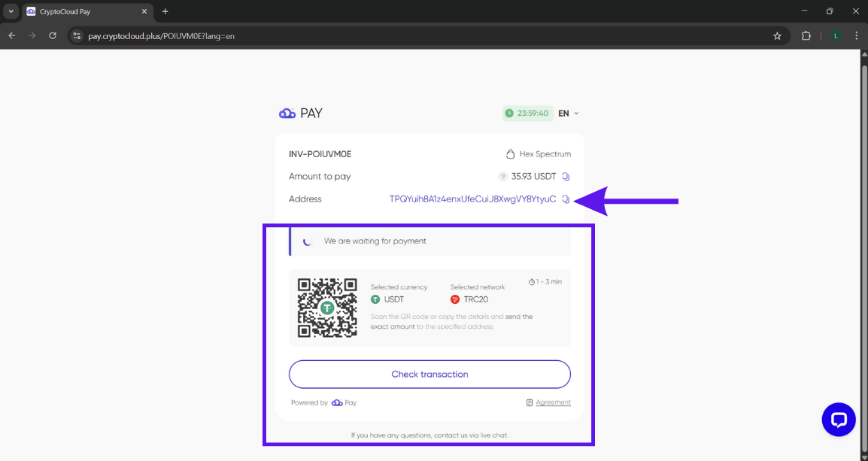Bookmark this page with star icon
Viewport: 868px width, 461px height.
coord(777,35)
